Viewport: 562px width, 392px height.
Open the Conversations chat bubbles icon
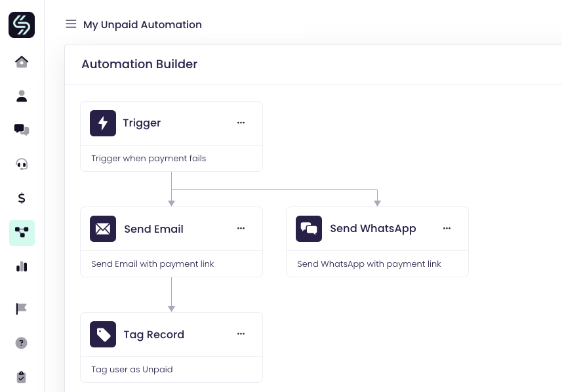pos(22,130)
